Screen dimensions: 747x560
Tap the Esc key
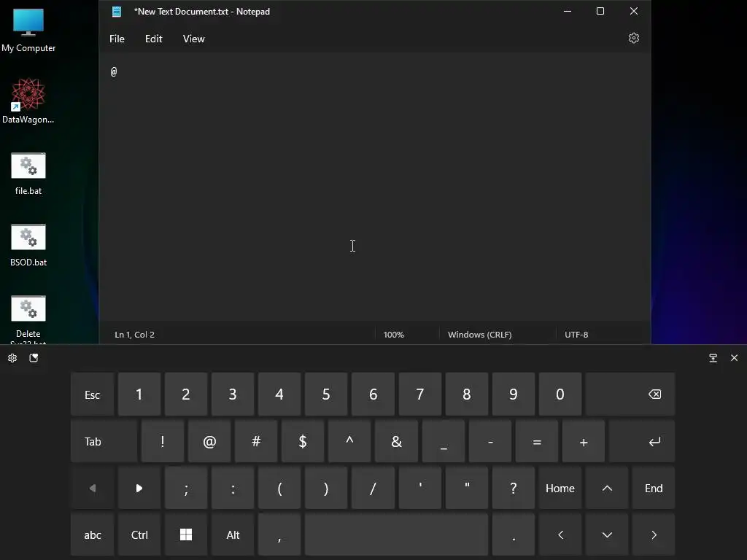point(93,394)
